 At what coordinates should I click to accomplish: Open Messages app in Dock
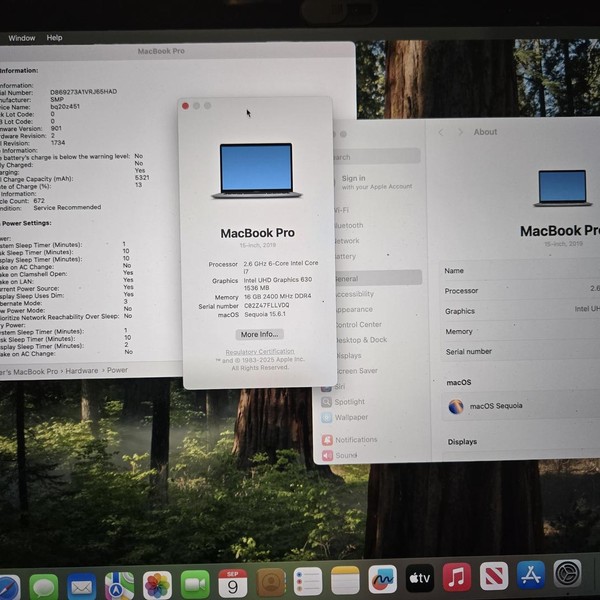tap(44, 586)
